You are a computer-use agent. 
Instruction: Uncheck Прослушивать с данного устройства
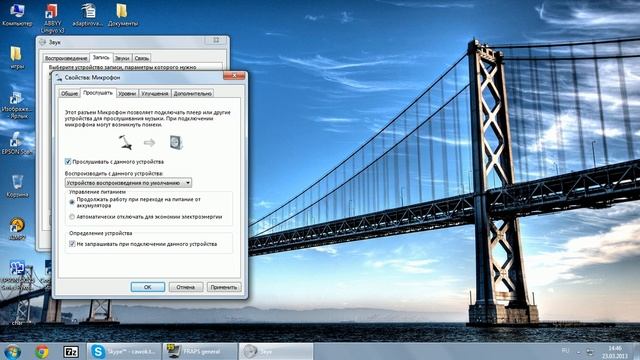coord(68,162)
